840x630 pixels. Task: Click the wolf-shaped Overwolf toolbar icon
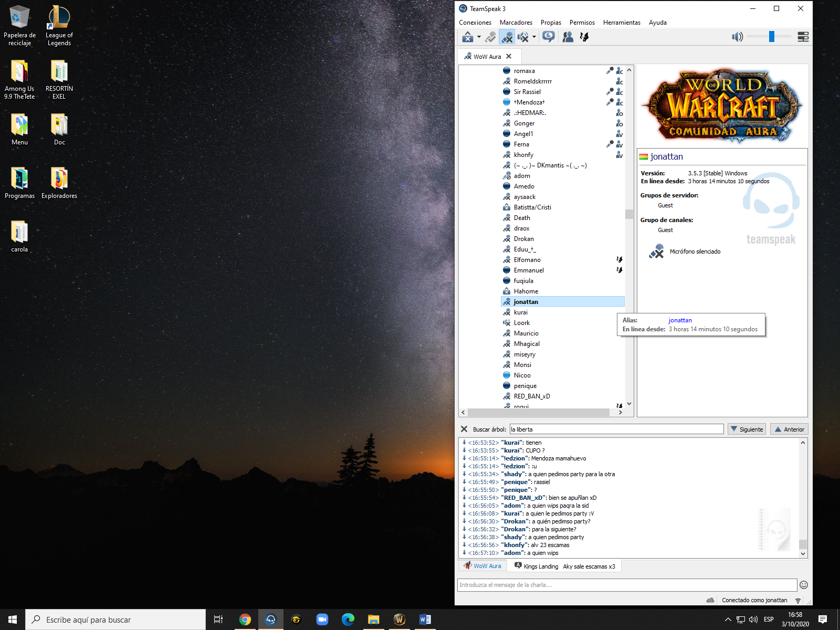(584, 37)
